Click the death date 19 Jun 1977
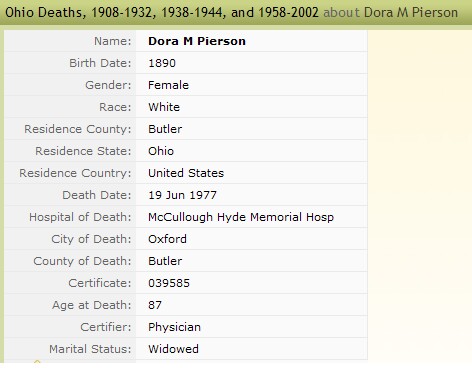 tap(183, 195)
